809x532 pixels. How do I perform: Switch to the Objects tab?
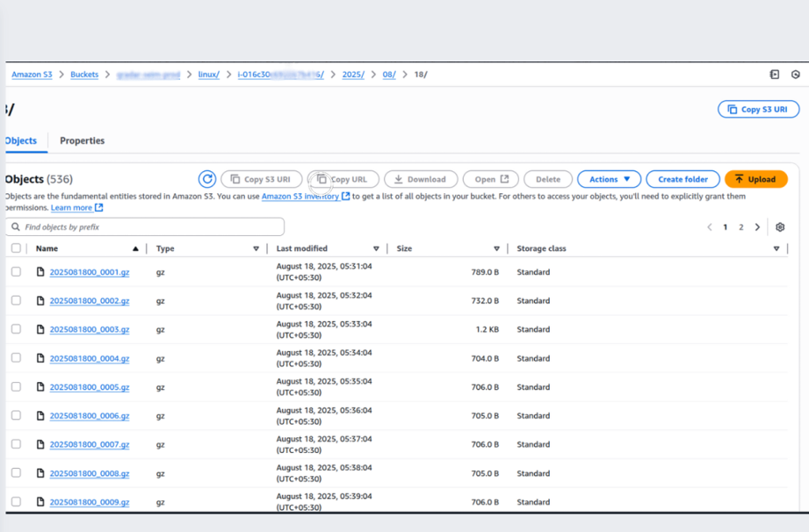pyautogui.click(x=21, y=140)
